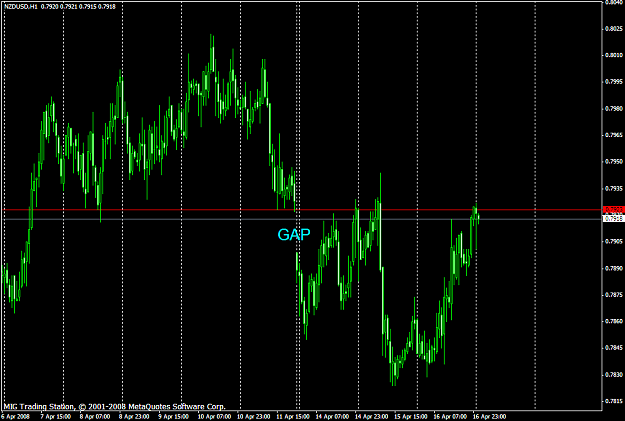Click the MIG Trading Station copyright text

(114, 407)
